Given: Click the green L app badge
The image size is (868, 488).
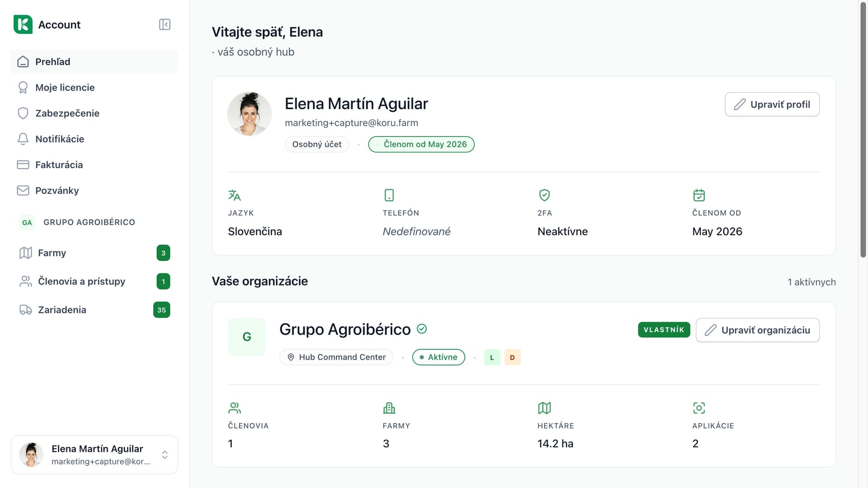Looking at the screenshot, I should (x=492, y=357).
